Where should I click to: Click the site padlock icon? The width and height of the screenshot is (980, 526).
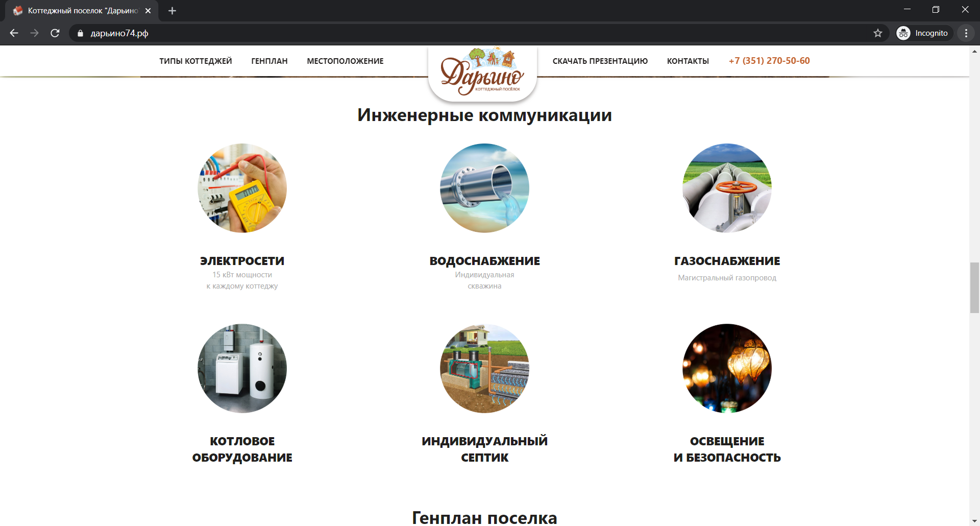80,33
